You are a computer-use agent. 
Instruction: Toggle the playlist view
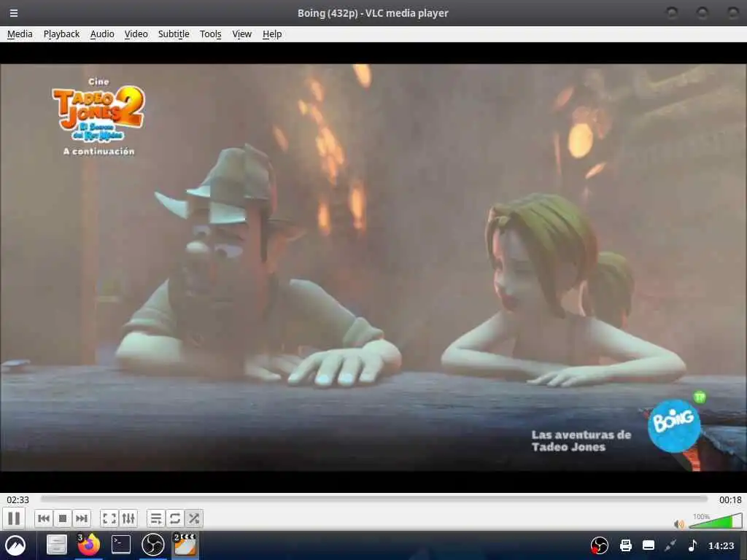pos(156,518)
